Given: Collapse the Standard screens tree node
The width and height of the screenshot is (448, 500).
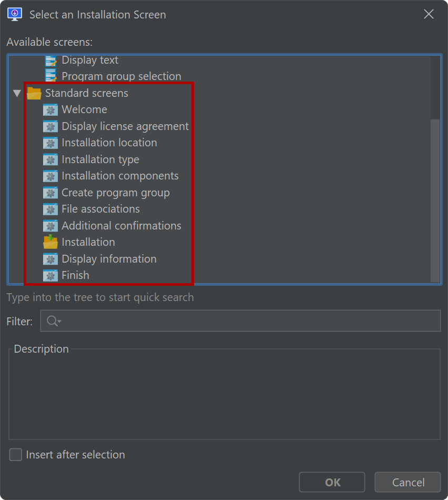Looking at the screenshot, I should coord(17,93).
